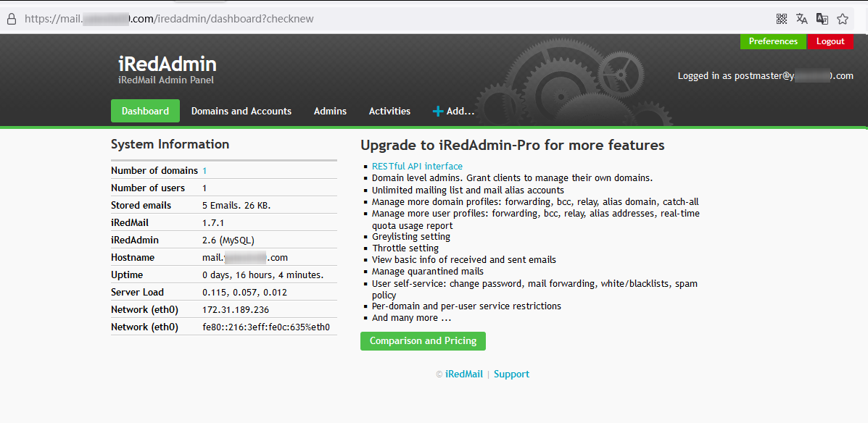Click the 'Number of users' label
868x423 pixels.
click(148, 188)
